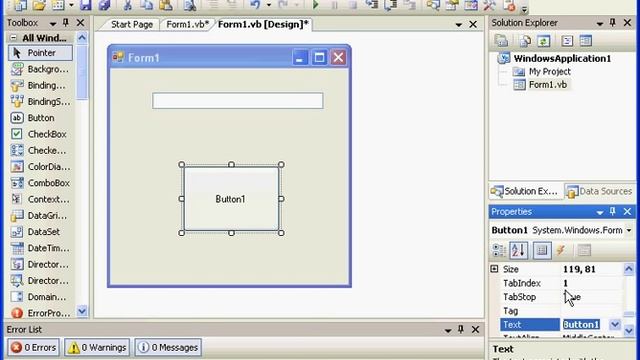Open the active documents list dropdown

(x=458, y=25)
